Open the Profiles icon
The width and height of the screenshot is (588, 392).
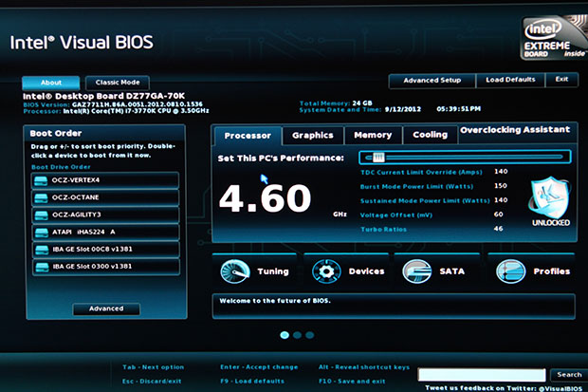point(511,271)
